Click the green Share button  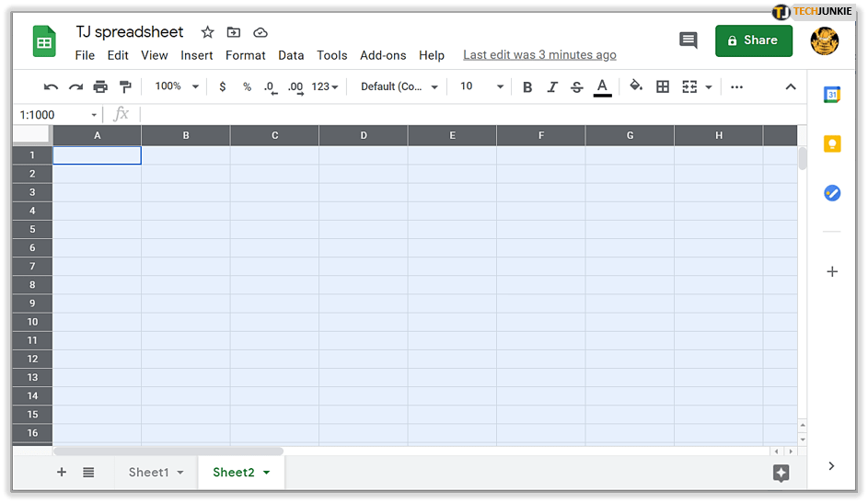[x=753, y=40]
